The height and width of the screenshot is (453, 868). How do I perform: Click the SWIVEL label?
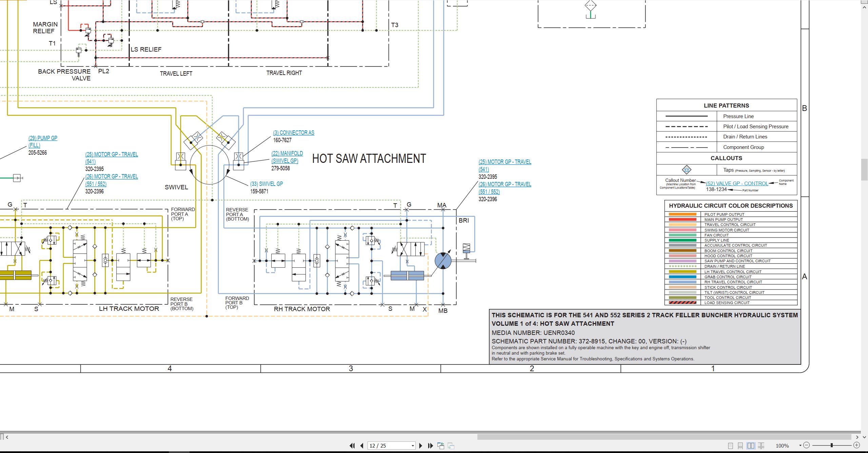tap(176, 187)
